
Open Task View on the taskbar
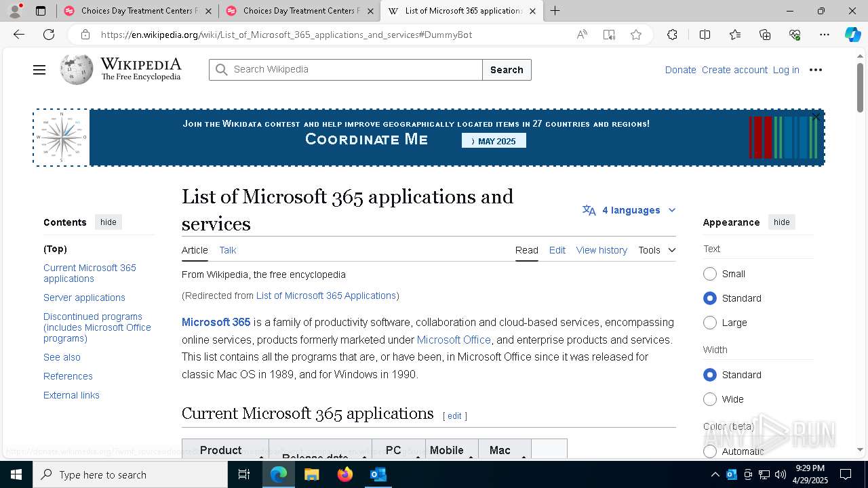[244, 474]
